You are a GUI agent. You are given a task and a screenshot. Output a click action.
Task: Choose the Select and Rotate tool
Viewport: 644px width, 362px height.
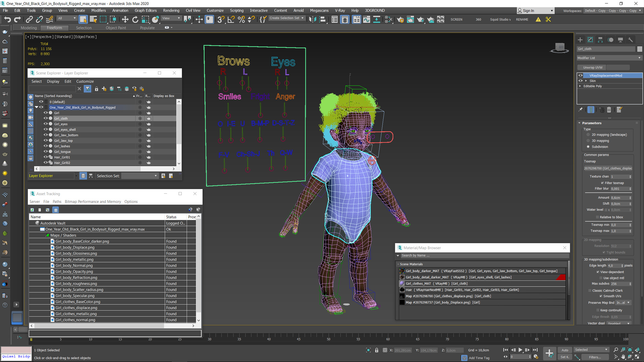point(135,19)
